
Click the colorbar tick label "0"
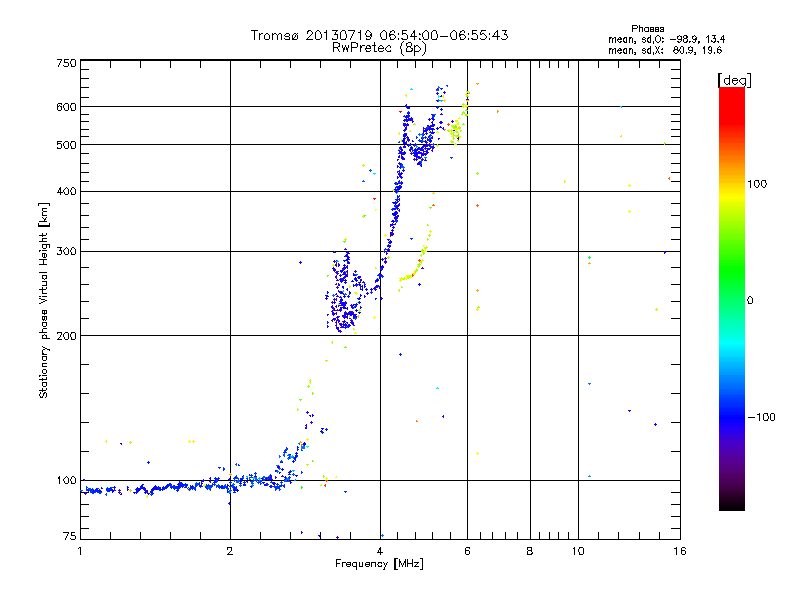coord(749,301)
